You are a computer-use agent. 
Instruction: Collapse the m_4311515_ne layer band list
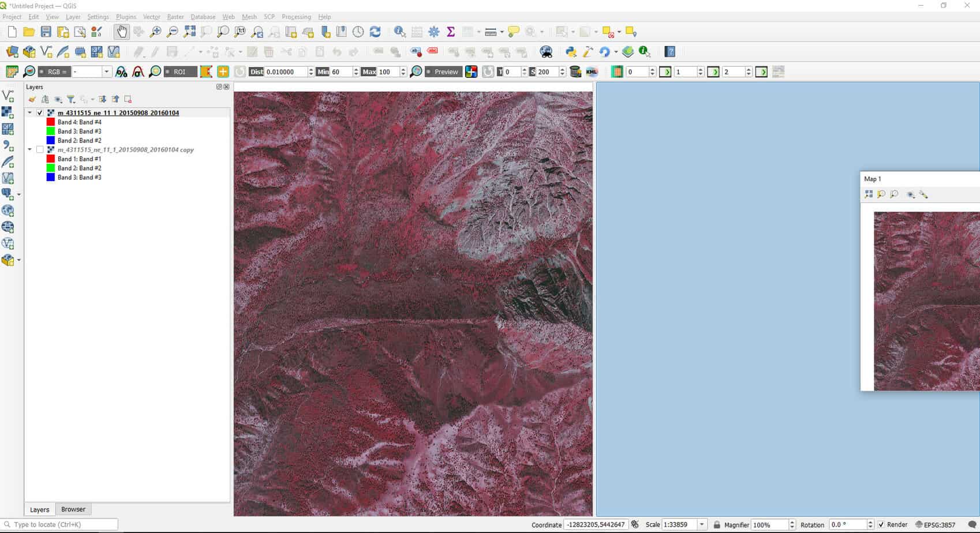(30, 113)
